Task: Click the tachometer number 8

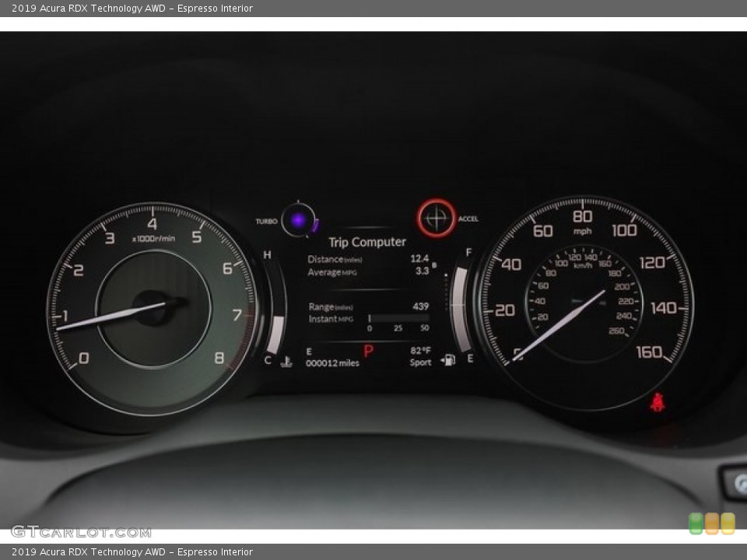Action: (x=219, y=358)
